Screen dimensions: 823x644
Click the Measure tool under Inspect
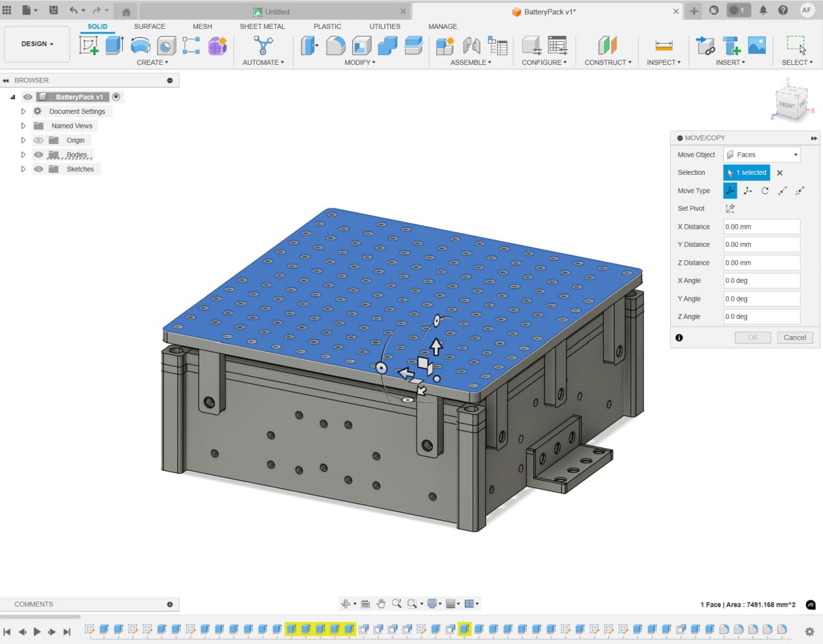664,46
